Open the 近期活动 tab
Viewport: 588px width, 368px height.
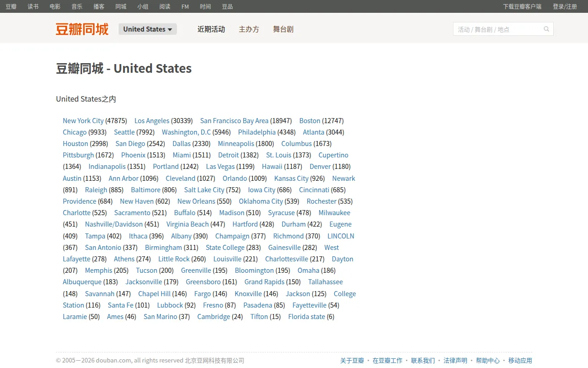click(x=211, y=29)
